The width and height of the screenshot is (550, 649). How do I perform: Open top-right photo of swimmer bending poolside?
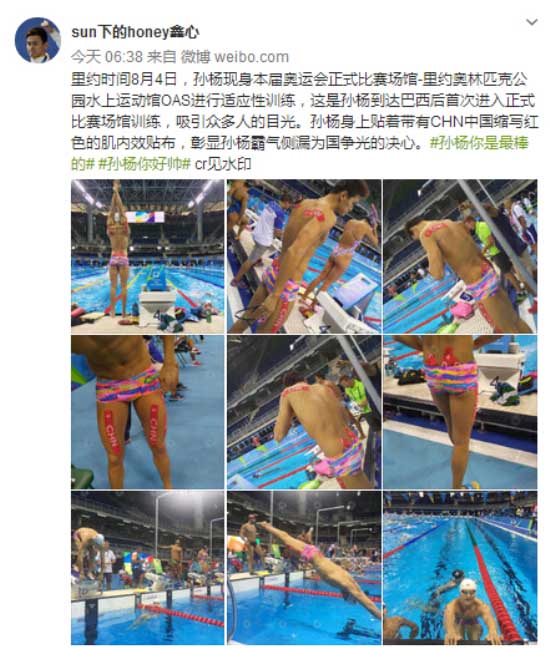460,256
